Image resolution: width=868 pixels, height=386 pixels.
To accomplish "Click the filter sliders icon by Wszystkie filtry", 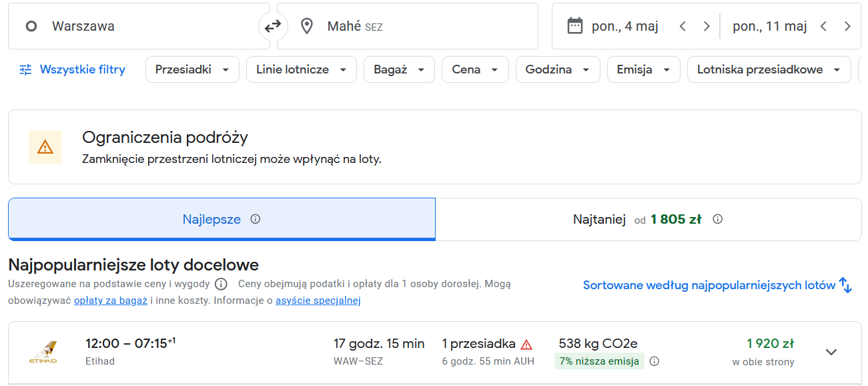I will tap(25, 69).
